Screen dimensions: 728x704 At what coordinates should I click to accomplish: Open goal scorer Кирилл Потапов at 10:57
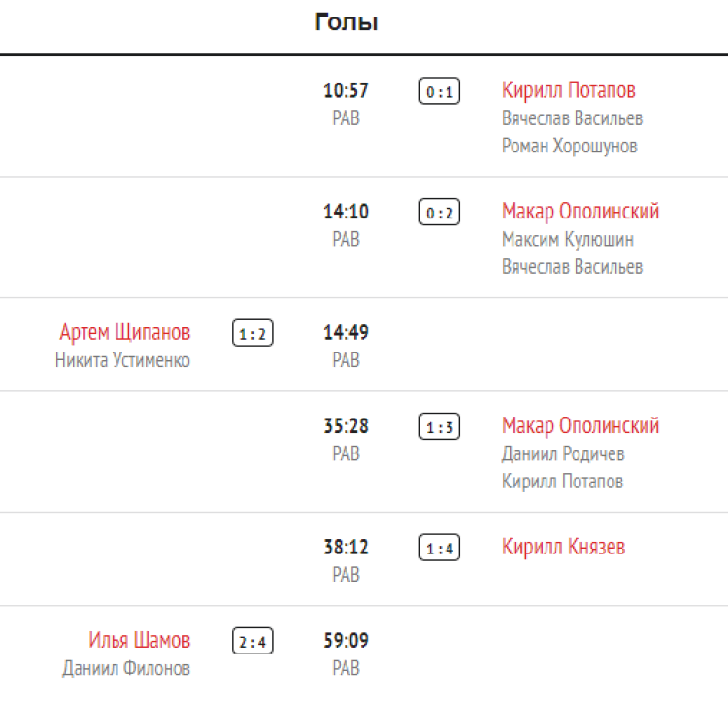pos(569,91)
